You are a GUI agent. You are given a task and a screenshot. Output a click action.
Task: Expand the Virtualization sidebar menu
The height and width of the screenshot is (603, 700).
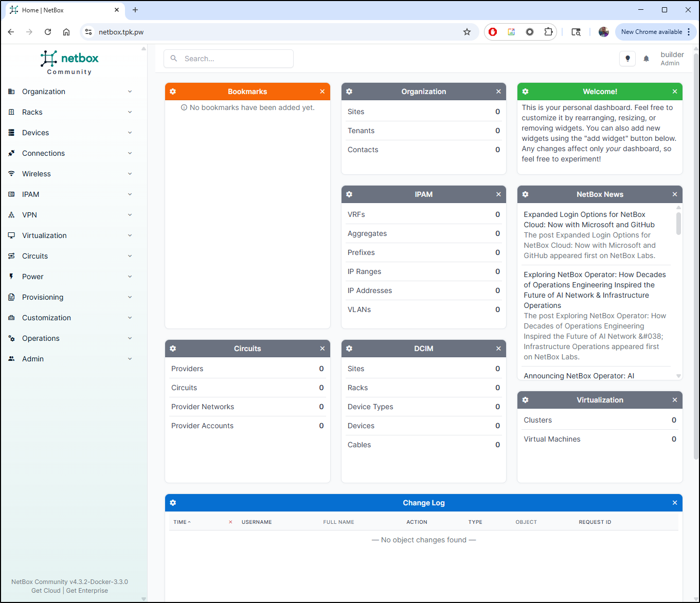[x=70, y=235]
